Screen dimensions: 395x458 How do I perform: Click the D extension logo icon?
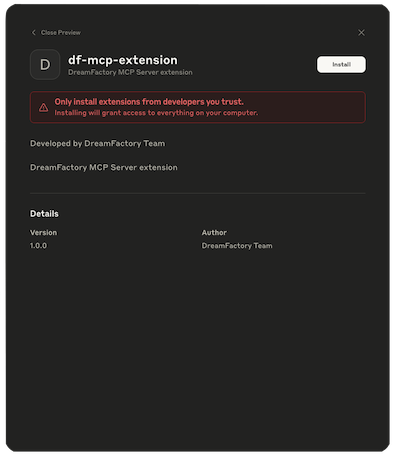click(x=45, y=64)
